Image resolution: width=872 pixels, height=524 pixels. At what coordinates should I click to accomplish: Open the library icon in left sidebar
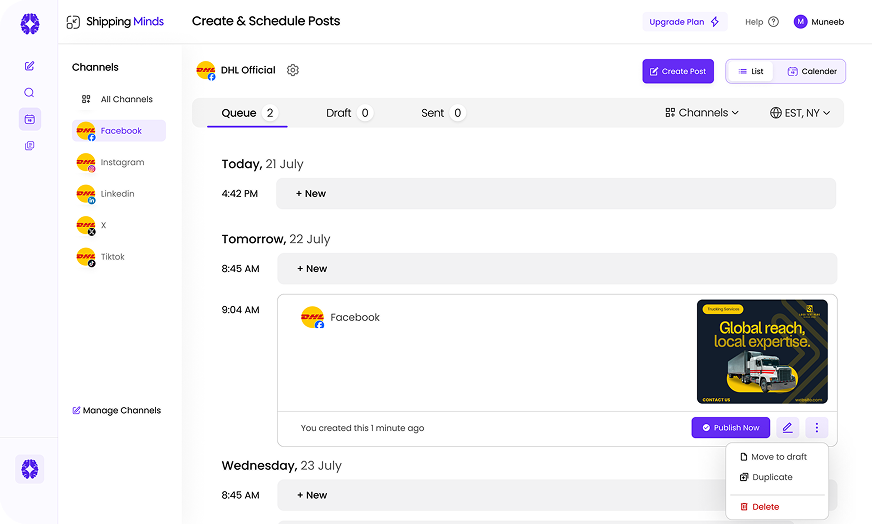click(29, 146)
